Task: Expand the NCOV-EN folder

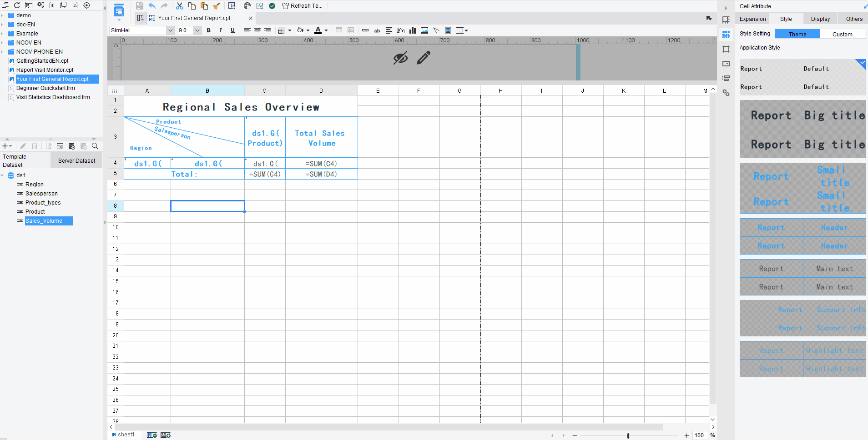Action: (2, 43)
